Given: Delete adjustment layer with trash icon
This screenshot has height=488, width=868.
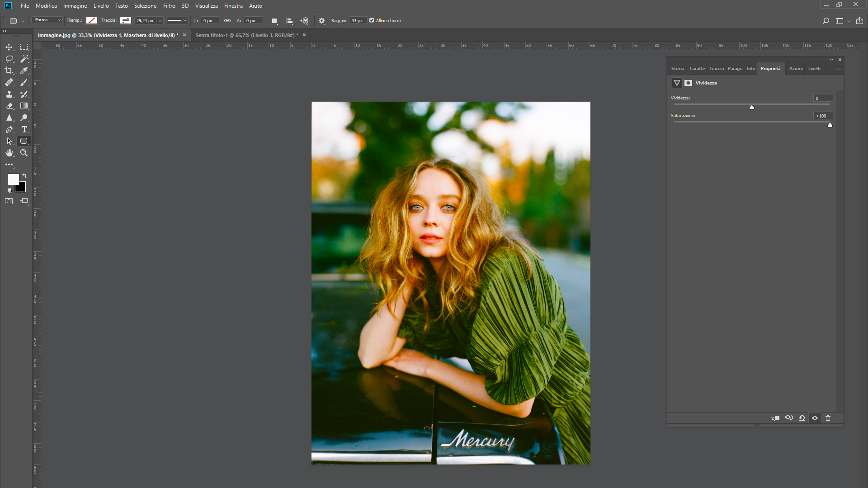Looking at the screenshot, I should click(828, 418).
